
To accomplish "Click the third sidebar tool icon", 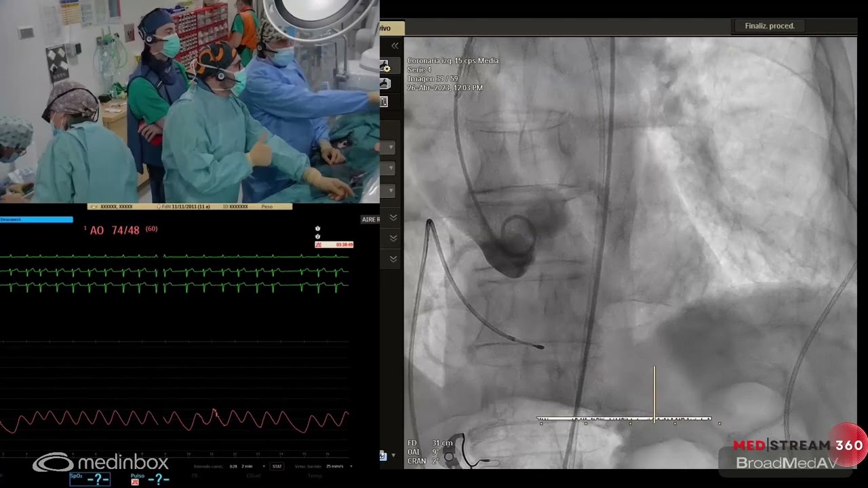I will click(384, 102).
